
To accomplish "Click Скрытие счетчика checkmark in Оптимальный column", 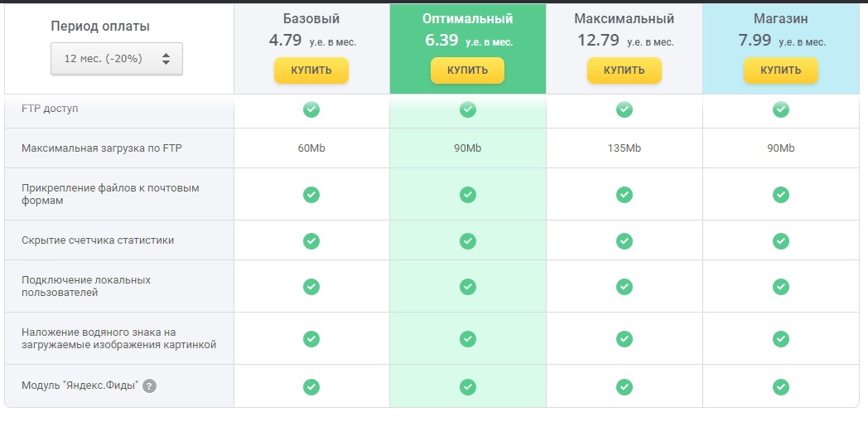I will click(468, 240).
